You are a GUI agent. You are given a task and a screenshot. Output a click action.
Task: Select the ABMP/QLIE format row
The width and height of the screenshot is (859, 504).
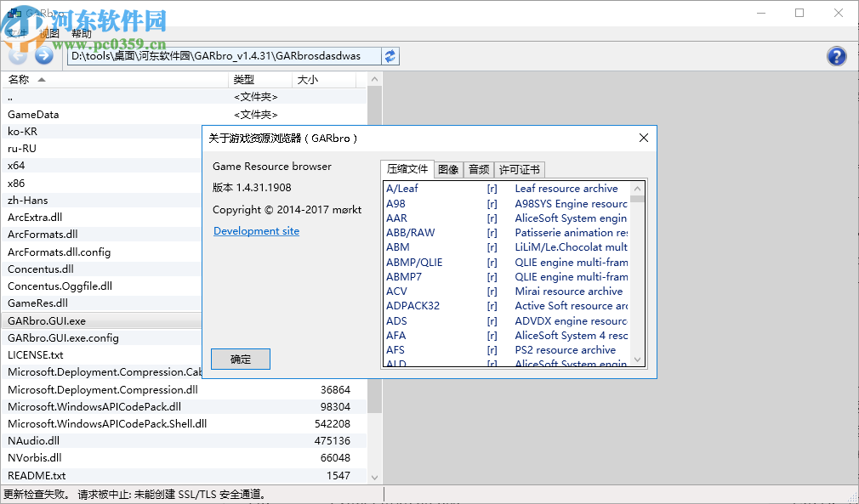tap(507, 262)
